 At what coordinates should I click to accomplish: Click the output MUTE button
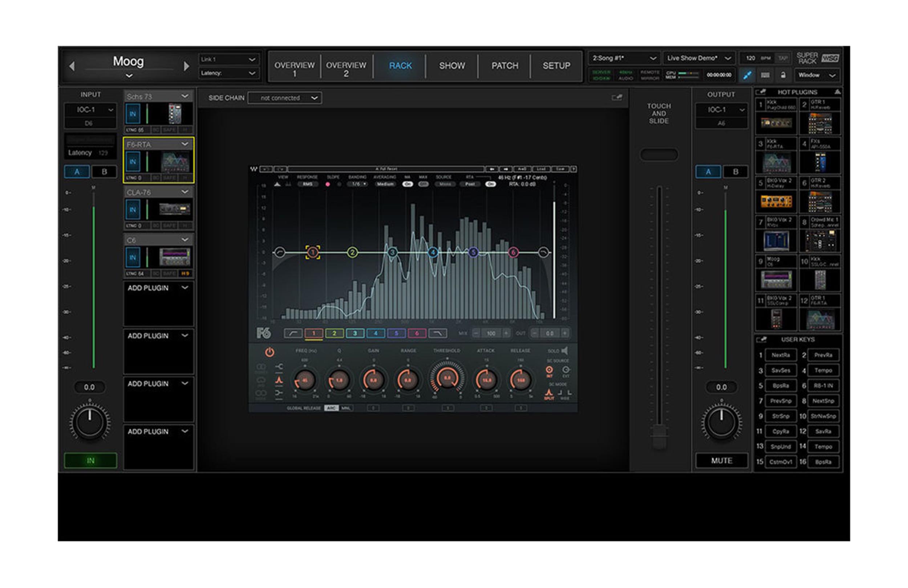coord(721,461)
